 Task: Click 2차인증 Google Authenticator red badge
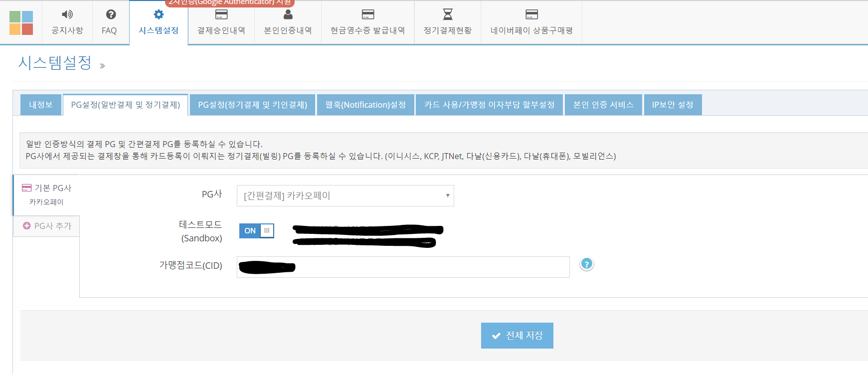230,2
